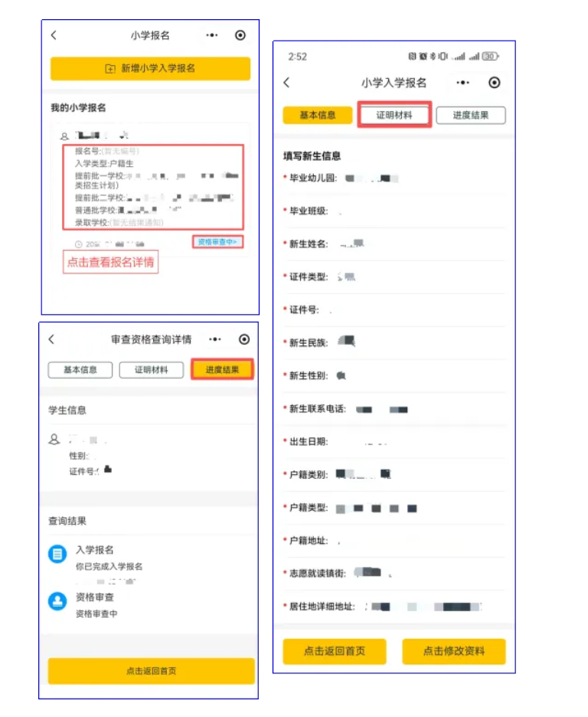Open three-dots menu on 审查资格查询详情 screen
Viewport: 588px width, 717px height.
[215, 339]
